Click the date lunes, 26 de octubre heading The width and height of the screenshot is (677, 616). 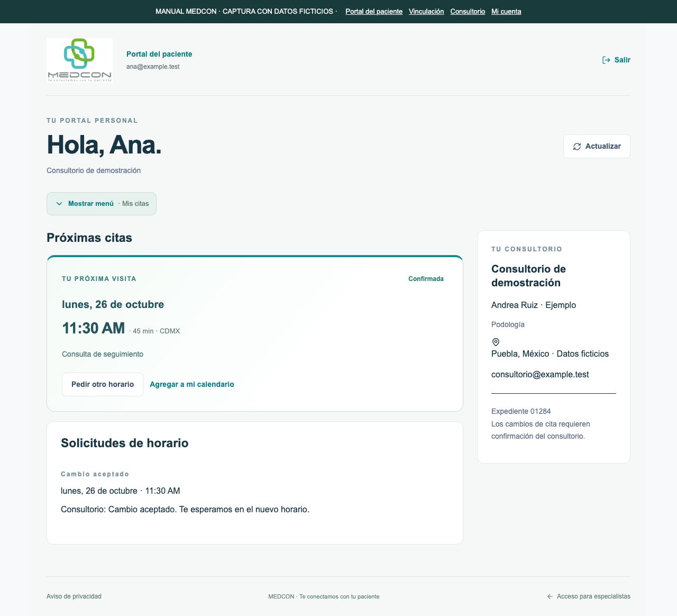coord(113,304)
